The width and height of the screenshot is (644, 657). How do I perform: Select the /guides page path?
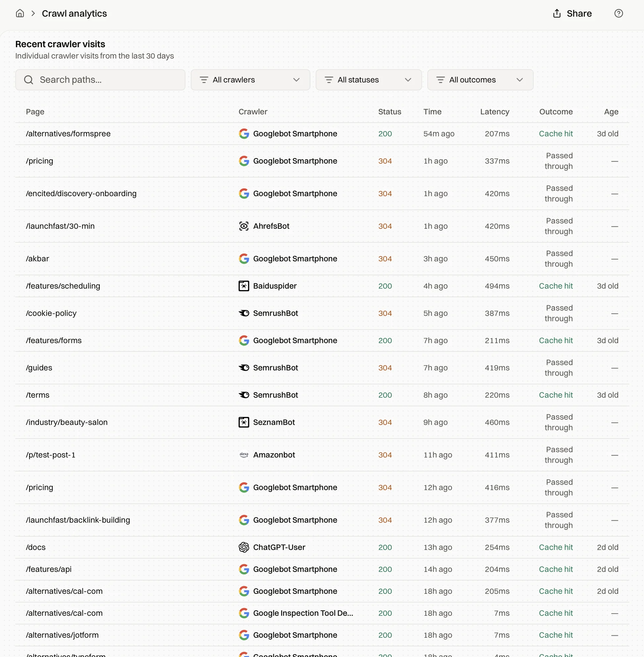pyautogui.click(x=39, y=367)
